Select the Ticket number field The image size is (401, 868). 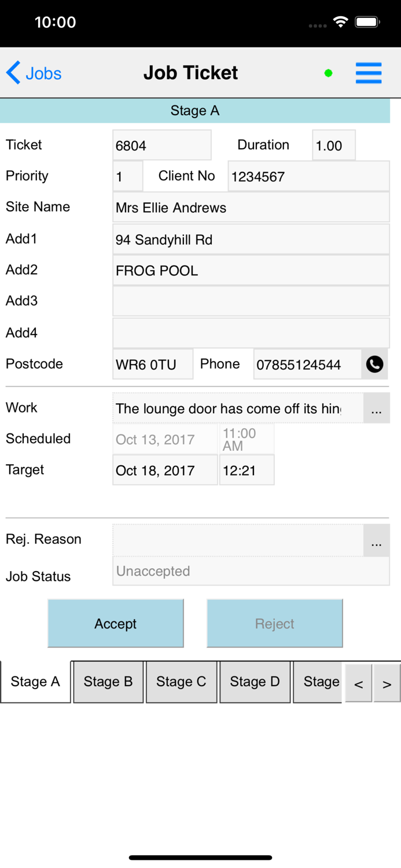162,145
